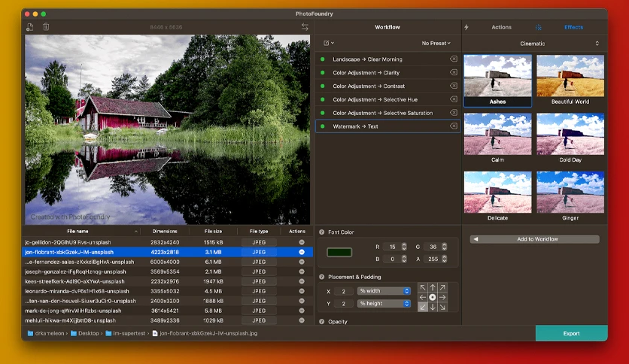The width and height of the screenshot is (629, 364).
Task: Click the swap arrows icon above preview
Action: pos(305,27)
